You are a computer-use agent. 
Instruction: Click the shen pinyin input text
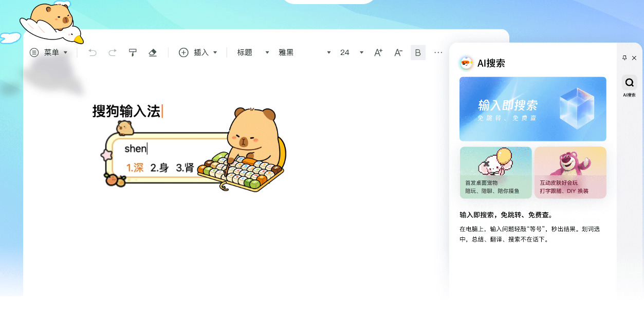pyautogui.click(x=136, y=149)
